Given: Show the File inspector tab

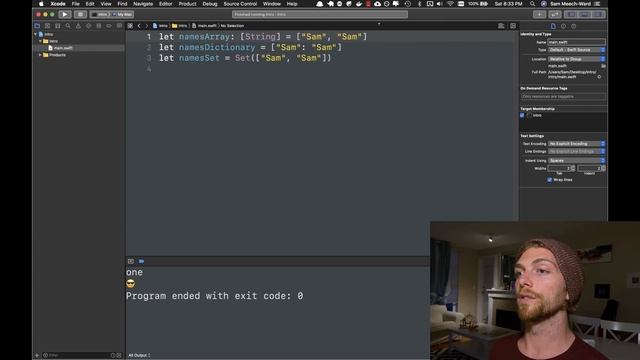Looking at the screenshot, I should 553,26.
